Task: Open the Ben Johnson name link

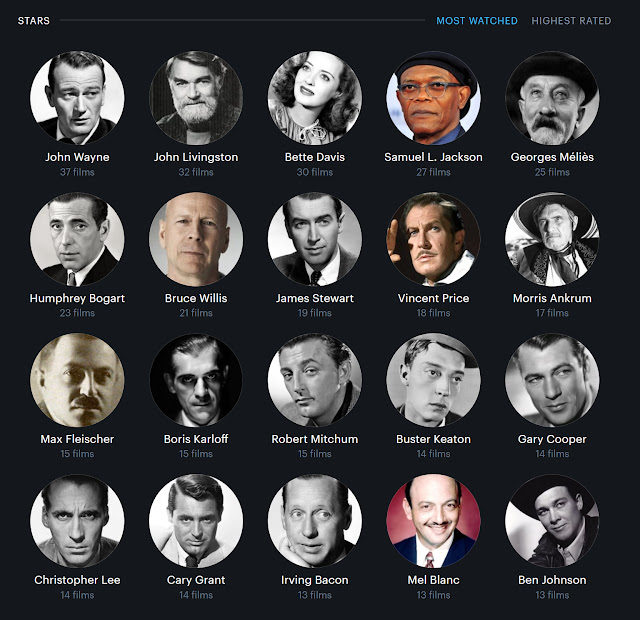Action: pos(552,580)
